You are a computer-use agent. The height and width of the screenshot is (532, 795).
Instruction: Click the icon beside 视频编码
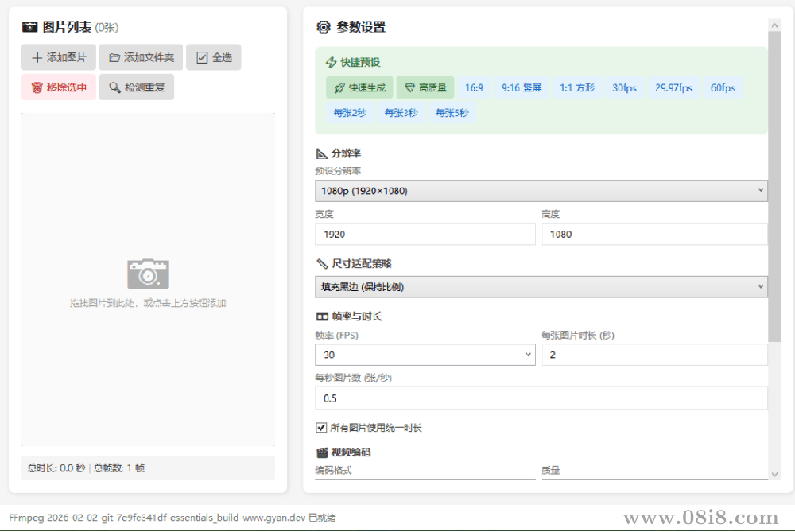point(320,451)
